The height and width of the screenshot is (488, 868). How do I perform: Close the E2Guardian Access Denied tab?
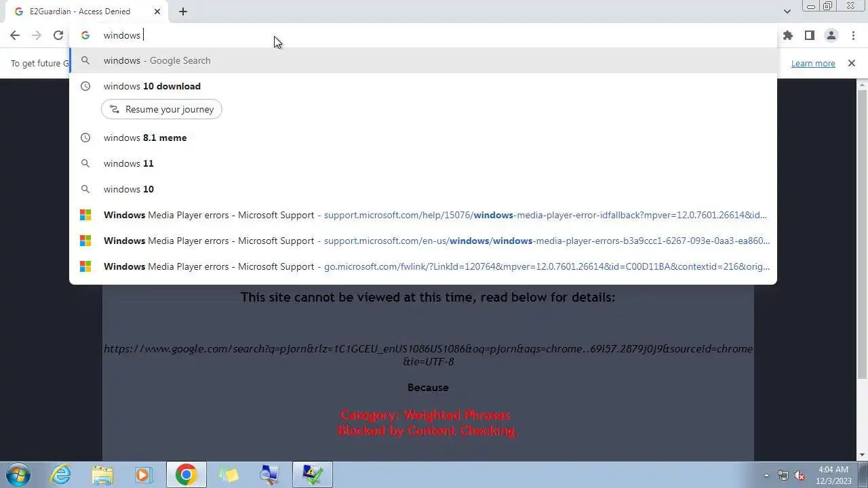[x=157, y=12]
